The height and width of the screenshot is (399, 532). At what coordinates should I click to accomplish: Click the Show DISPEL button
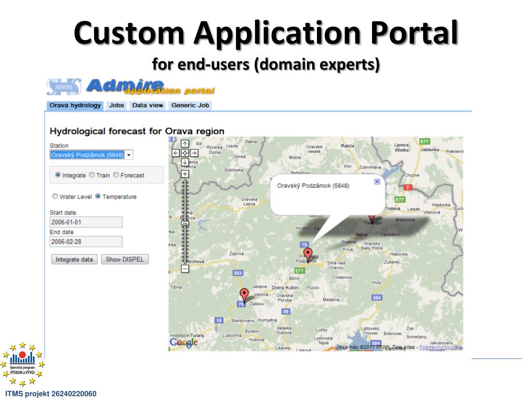pos(125,260)
